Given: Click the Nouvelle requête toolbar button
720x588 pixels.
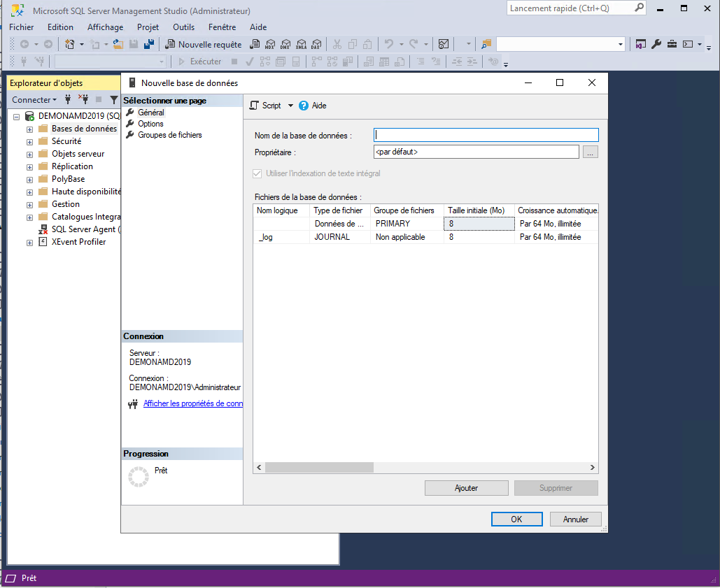Looking at the screenshot, I should [x=204, y=44].
